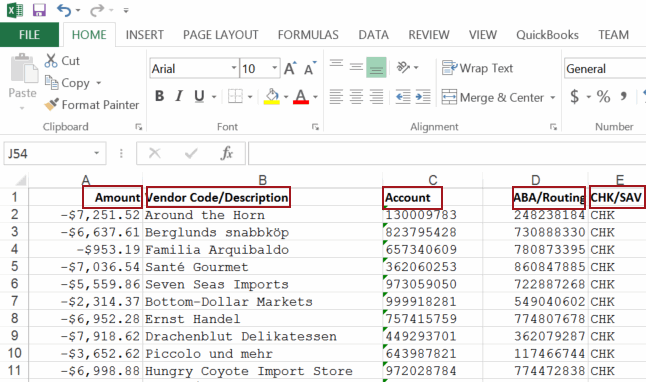Decrease font size with small A icon
Image resolution: width=646 pixels, height=382 pixels.
(310, 68)
